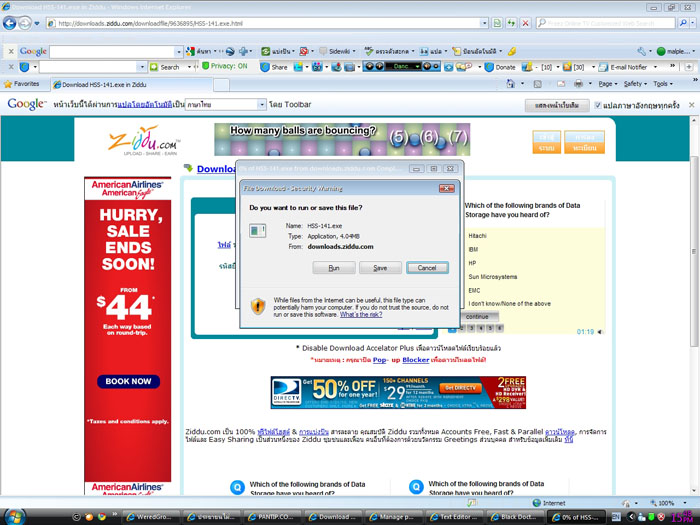Click BOOK NOW in American Airlines ad
700x525 pixels.
tap(128, 381)
